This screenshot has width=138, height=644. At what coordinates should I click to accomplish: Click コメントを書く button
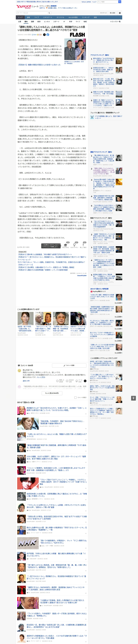click(x=69, y=365)
